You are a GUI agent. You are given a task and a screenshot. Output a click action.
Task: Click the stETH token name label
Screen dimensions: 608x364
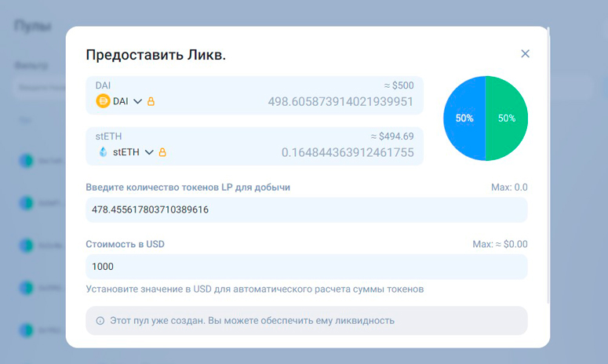point(126,152)
